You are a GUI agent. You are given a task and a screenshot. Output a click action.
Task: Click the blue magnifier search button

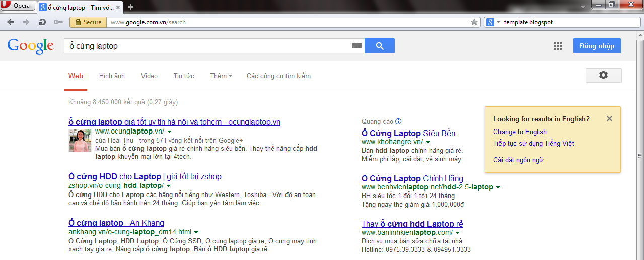click(380, 46)
